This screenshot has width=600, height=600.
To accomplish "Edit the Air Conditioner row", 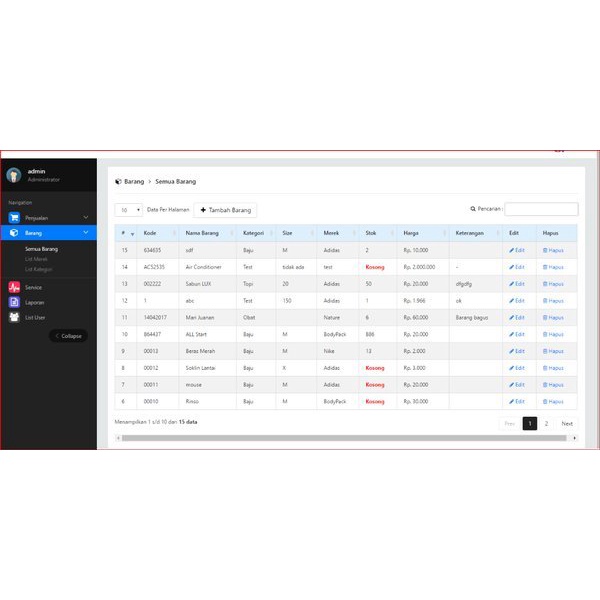I will 517,267.
